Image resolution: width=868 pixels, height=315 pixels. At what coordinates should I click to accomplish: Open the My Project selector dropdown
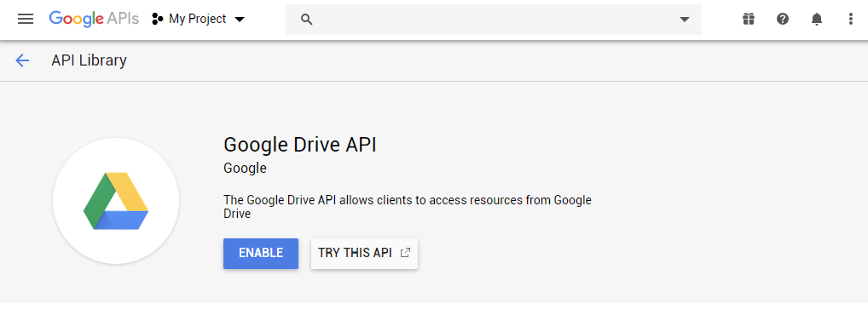tap(198, 20)
